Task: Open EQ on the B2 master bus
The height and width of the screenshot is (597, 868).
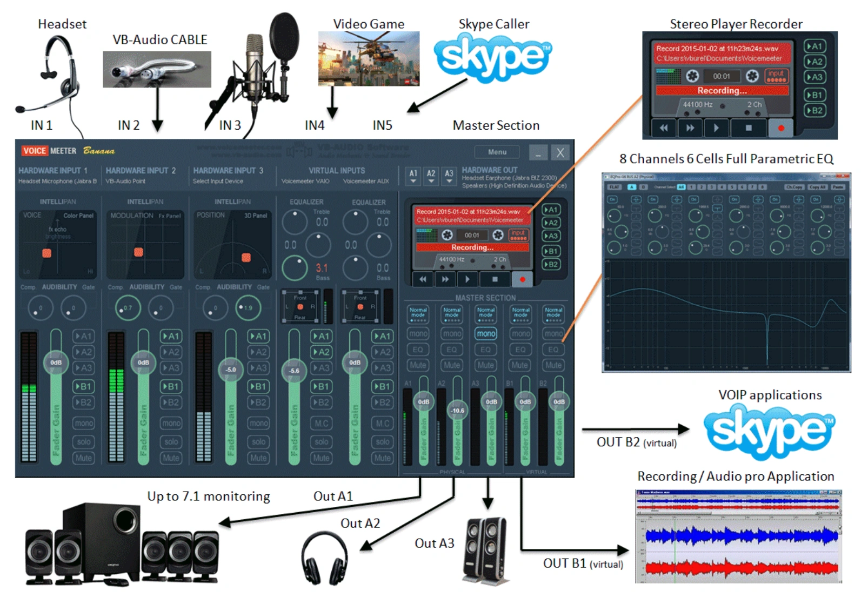Action: (553, 350)
